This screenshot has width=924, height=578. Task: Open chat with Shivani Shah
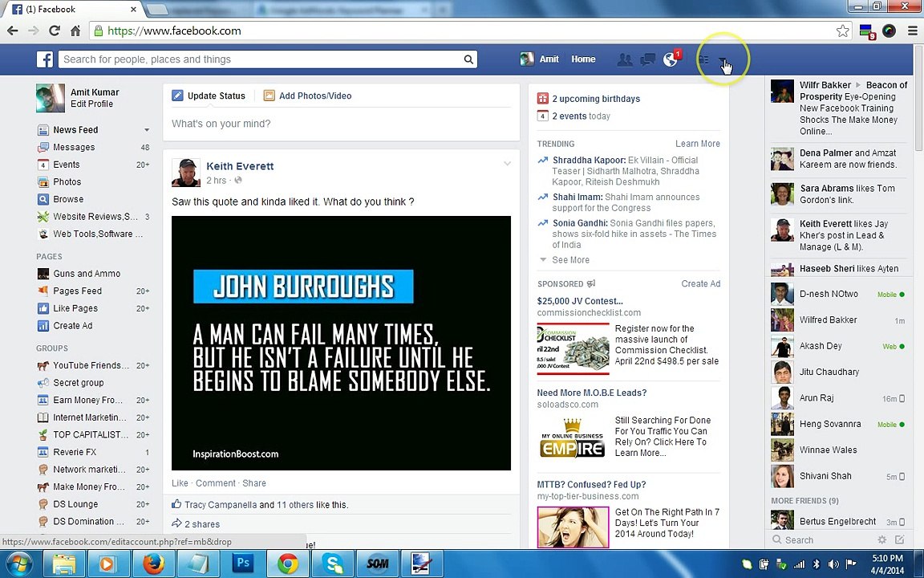coord(838,476)
